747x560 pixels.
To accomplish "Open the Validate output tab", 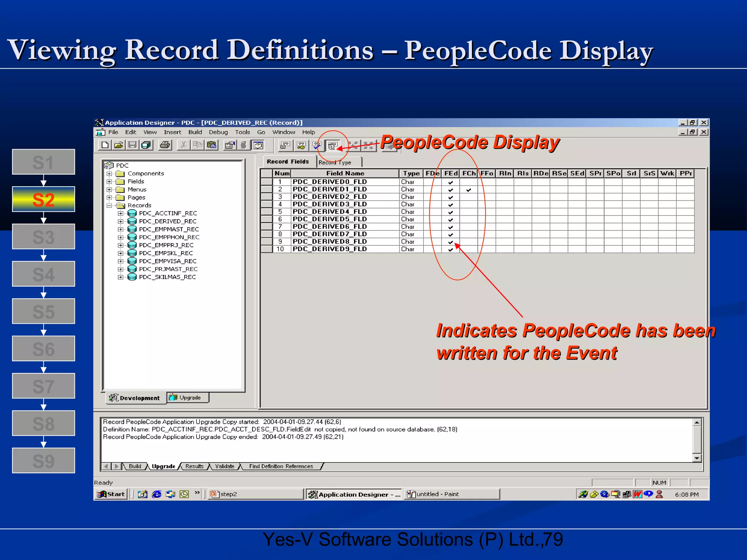I will tap(225, 466).
